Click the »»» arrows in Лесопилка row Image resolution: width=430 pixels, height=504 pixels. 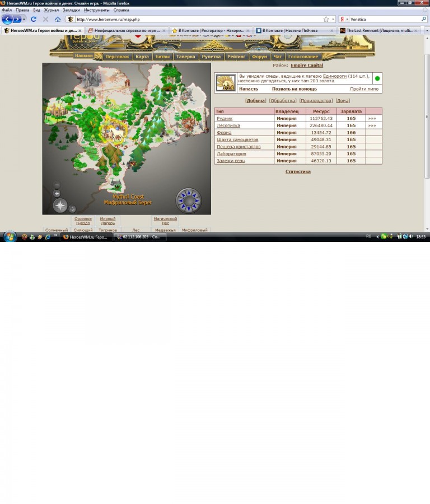click(372, 125)
